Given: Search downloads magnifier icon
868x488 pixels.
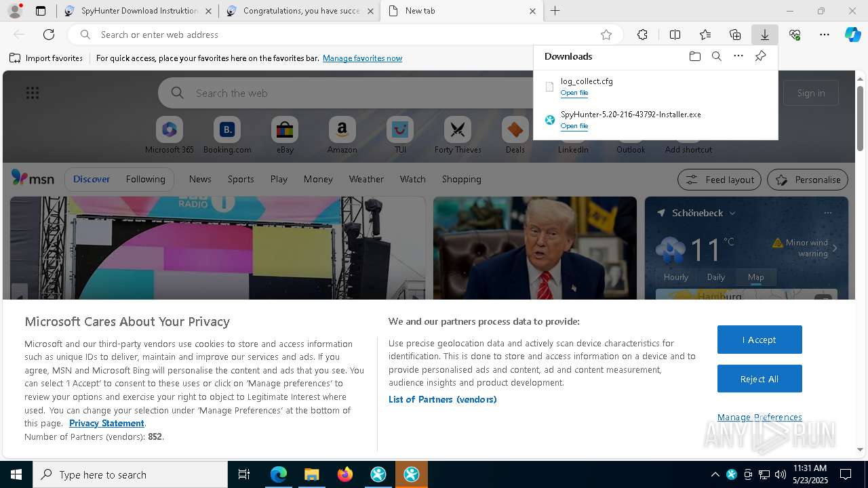Looking at the screenshot, I should [x=716, y=56].
